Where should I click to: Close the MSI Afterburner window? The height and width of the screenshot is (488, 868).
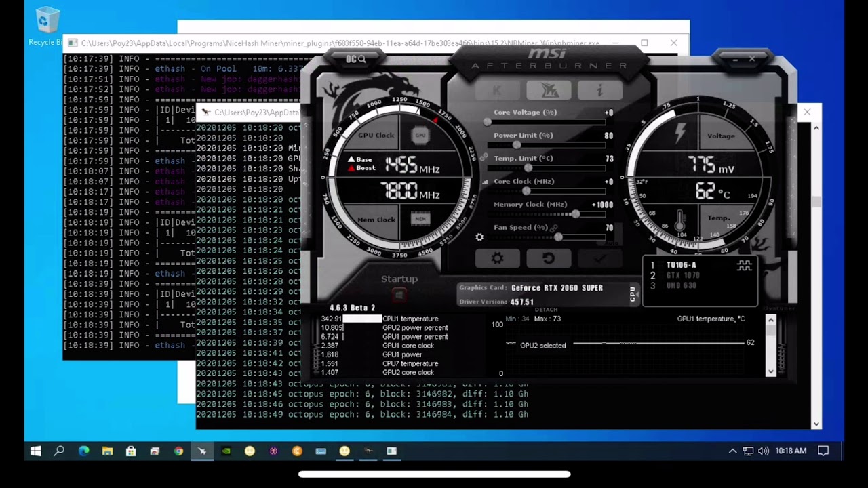coord(752,60)
